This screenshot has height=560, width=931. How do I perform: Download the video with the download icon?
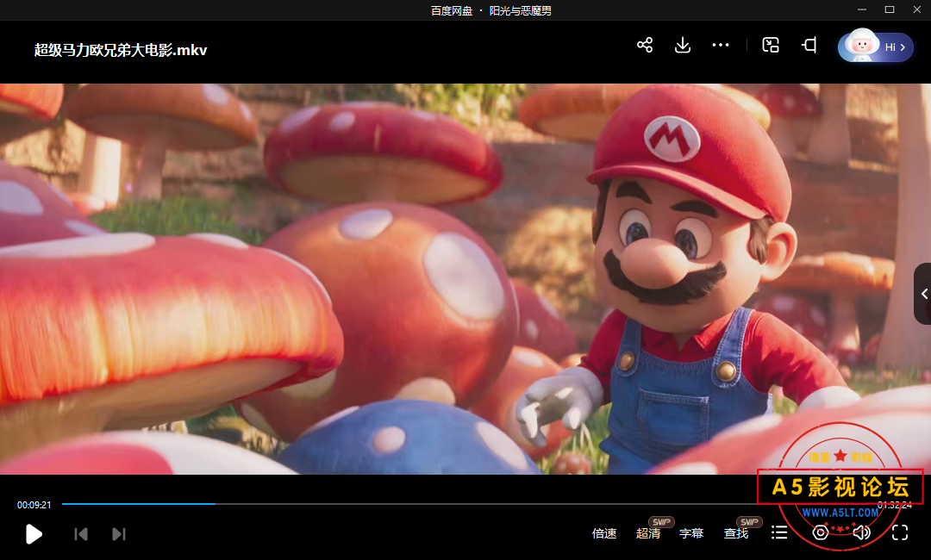point(683,45)
